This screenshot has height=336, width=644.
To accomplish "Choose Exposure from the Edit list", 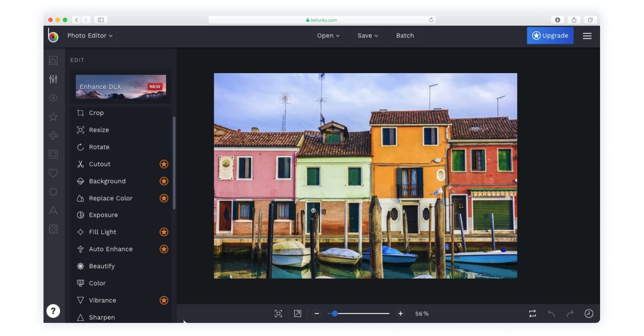I will click(x=103, y=215).
